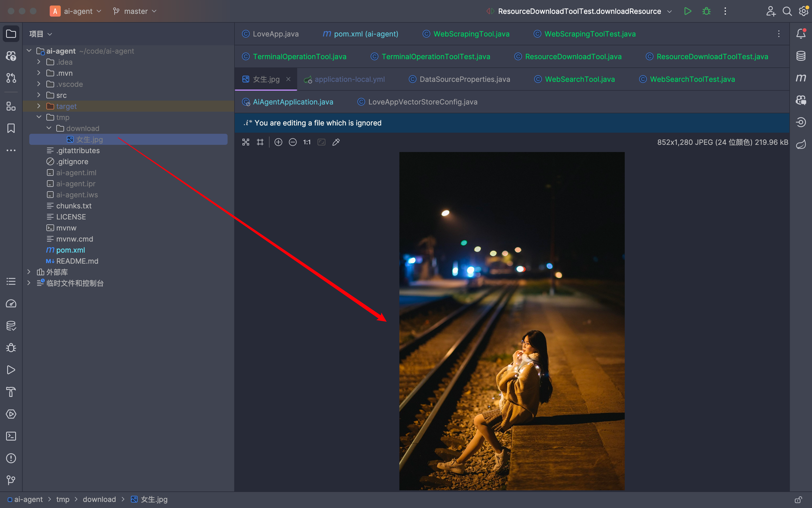Open the Run tool window
812x508 pixels.
[x=11, y=370]
